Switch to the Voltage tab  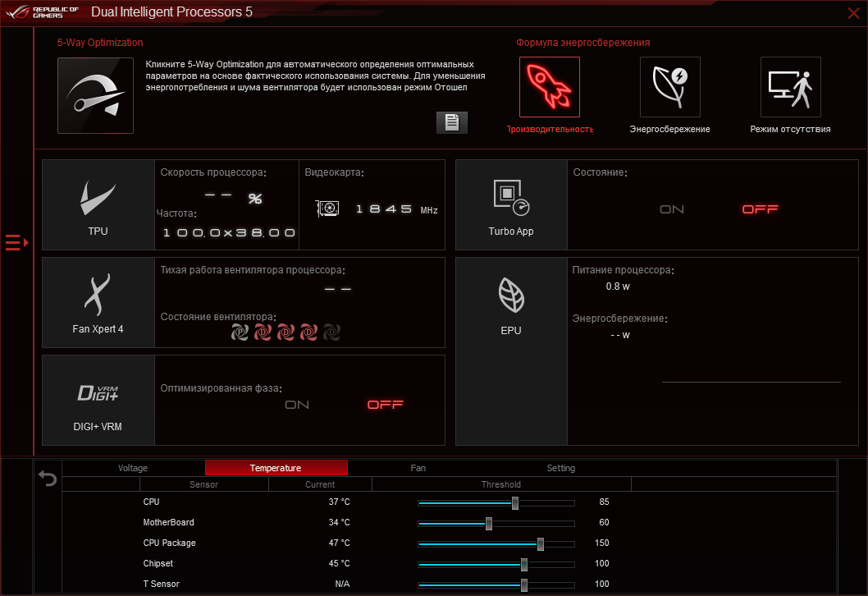[133, 468]
